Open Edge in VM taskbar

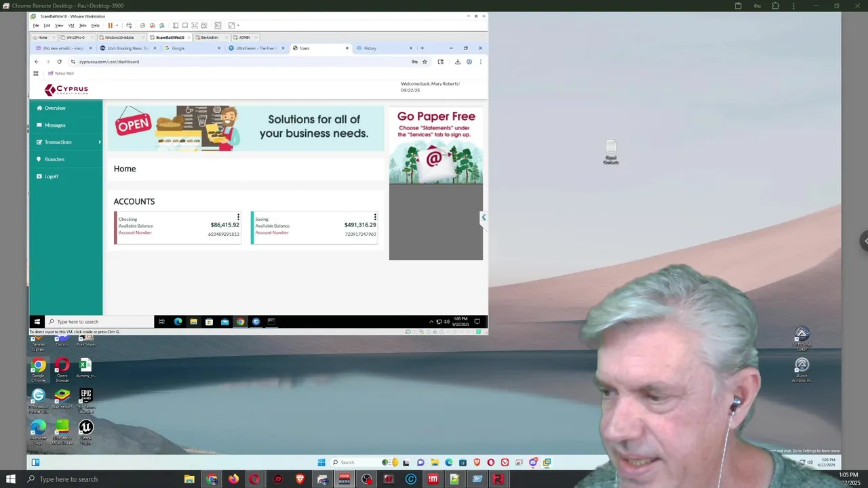pyautogui.click(x=178, y=321)
